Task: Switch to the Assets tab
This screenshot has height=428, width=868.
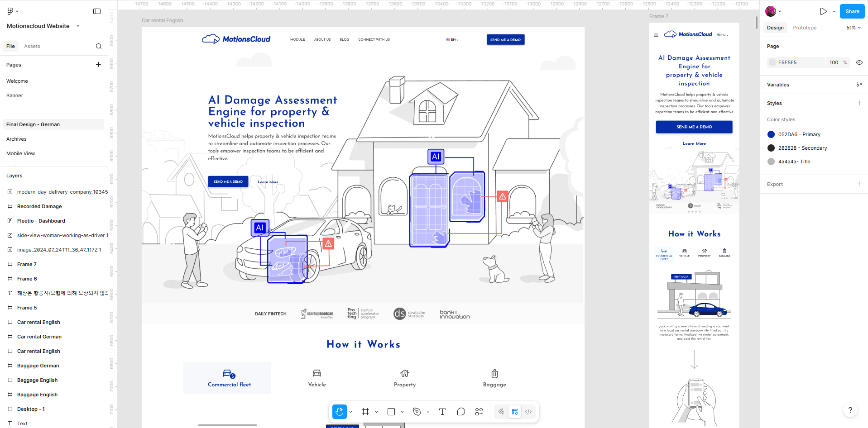Action: pos(32,46)
